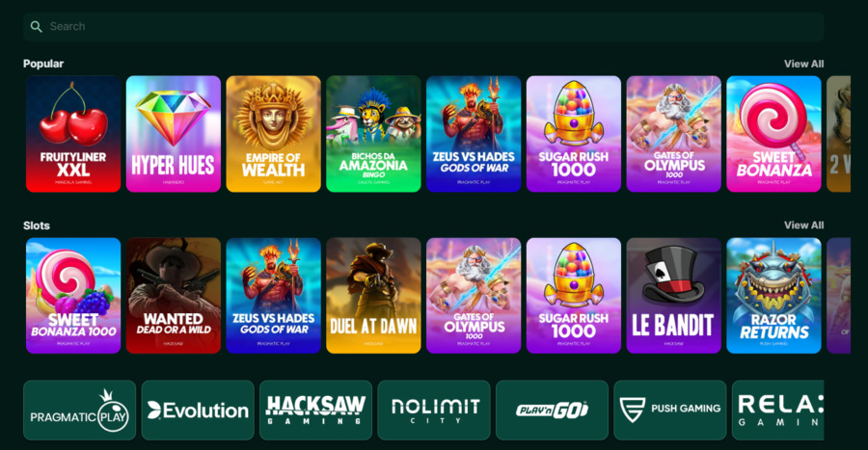
Task: Select the Evolution provider logo
Action: 198,410
